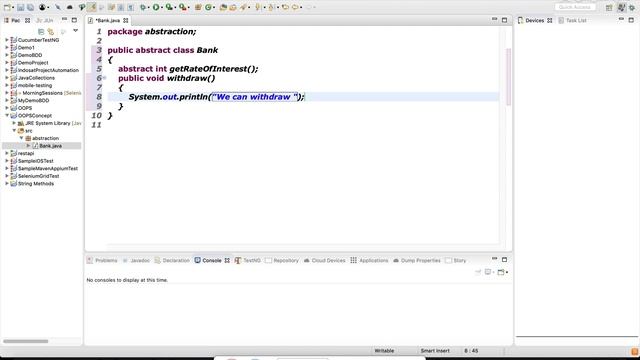The width and height of the screenshot is (640, 360).
Task: Click the Save toolbar icon
Action: click(x=20, y=7)
